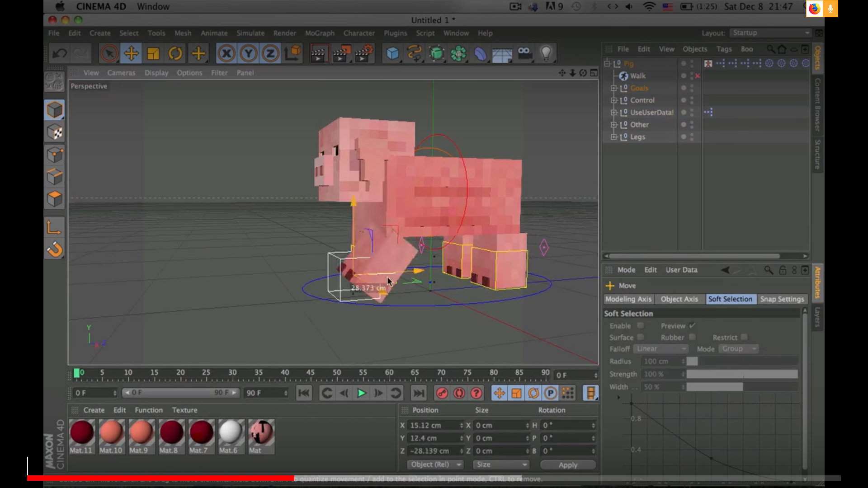Open the Layout Startup dropdown
This screenshot has width=868, height=488.
tap(771, 33)
